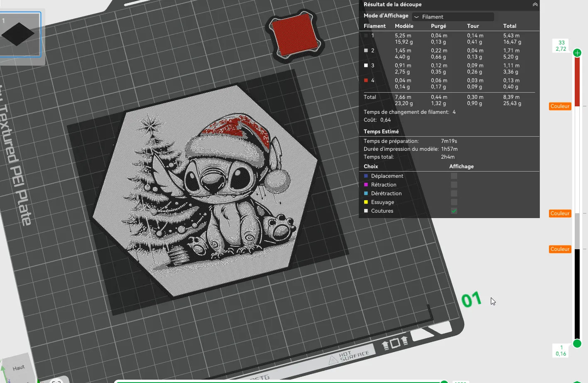Click the layer 1 height 0,16 label
The image size is (588, 383).
(x=561, y=351)
